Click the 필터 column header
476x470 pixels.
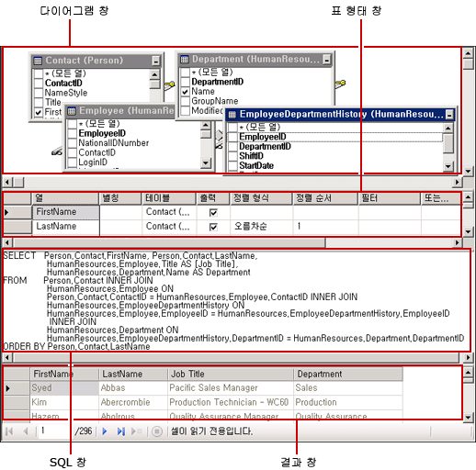[x=390, y=198]
